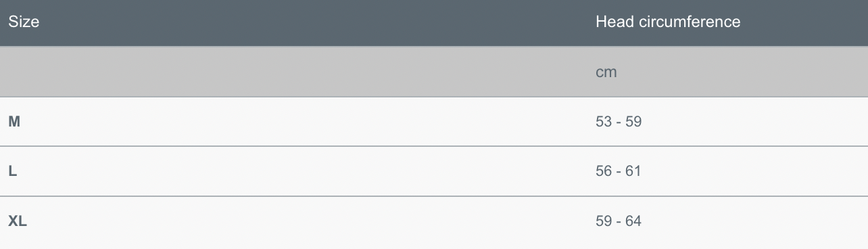Click the 59 - 64 measurement value
The width and height of the screenshot is (868, 249).
coord(618,221)
